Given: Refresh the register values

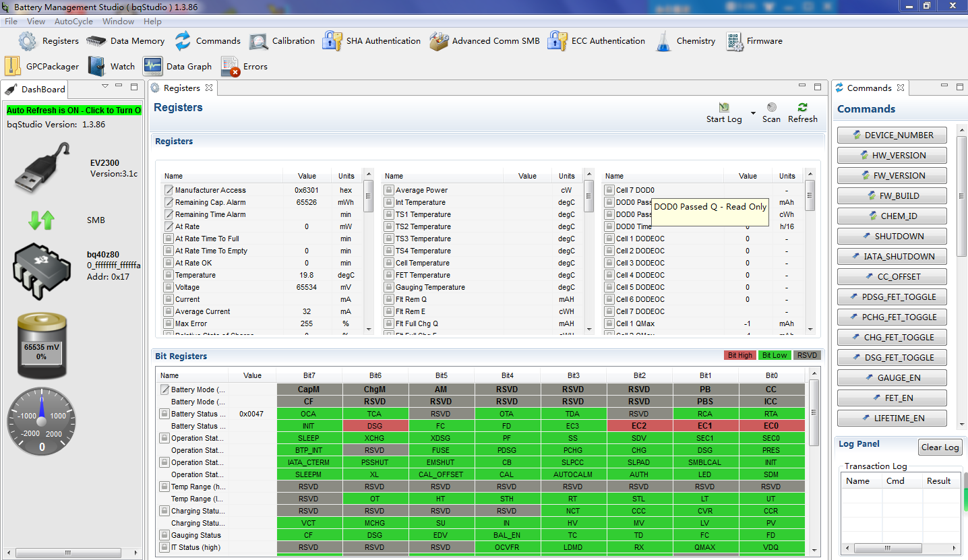Looking at the screenshot, I should tap(802, 113).
